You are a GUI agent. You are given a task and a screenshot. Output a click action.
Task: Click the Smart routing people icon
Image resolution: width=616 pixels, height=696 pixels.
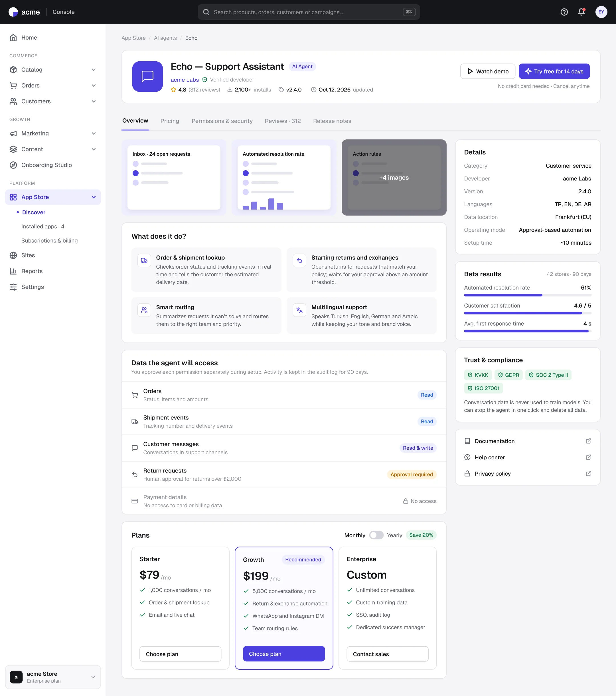pyautogui.click(x=144, y=310)
